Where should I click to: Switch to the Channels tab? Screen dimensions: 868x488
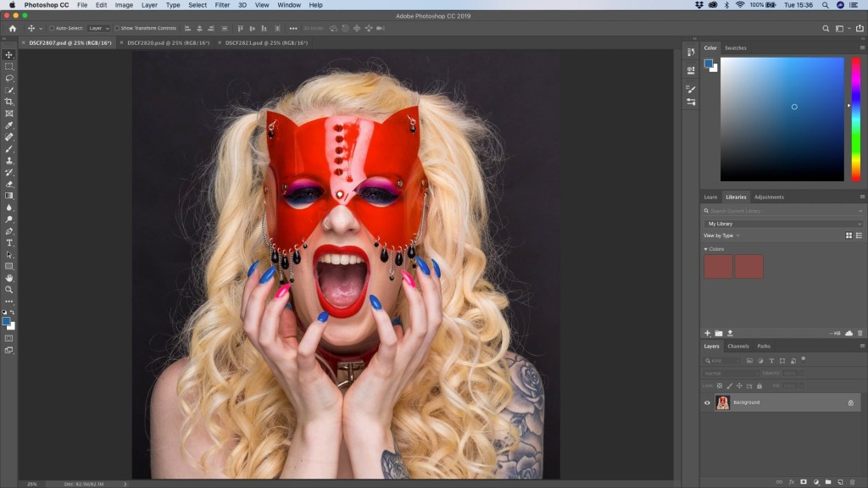[x=738, y=346]
